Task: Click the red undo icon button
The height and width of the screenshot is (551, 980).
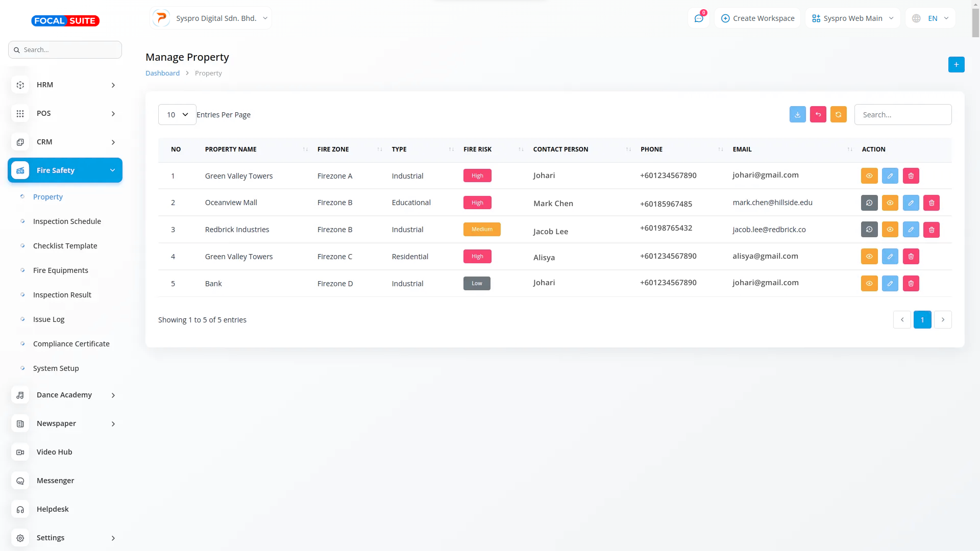Action: click(818, 114)
